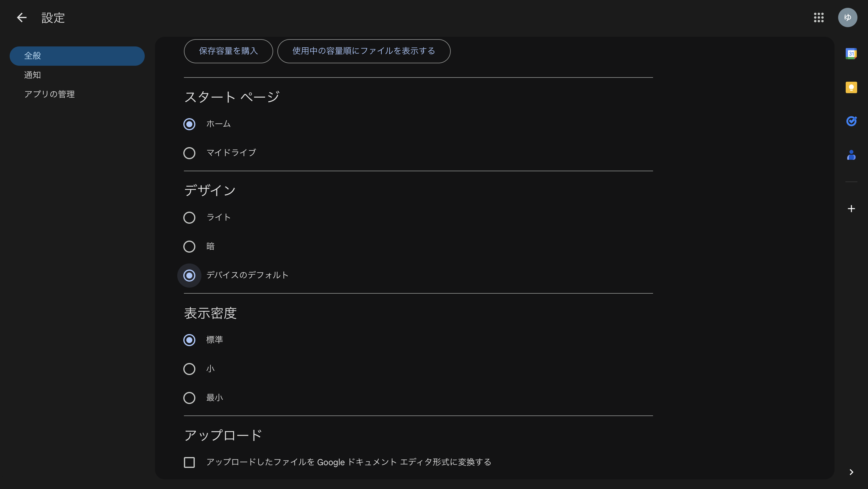Select 最小 display density
Viewport: 868px width, 489px height.
[189, 398]
